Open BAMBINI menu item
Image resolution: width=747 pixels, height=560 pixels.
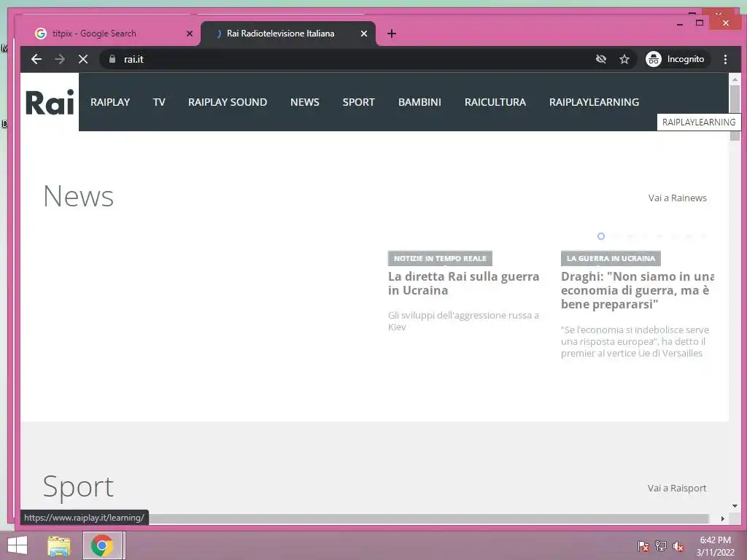[419, 102]
